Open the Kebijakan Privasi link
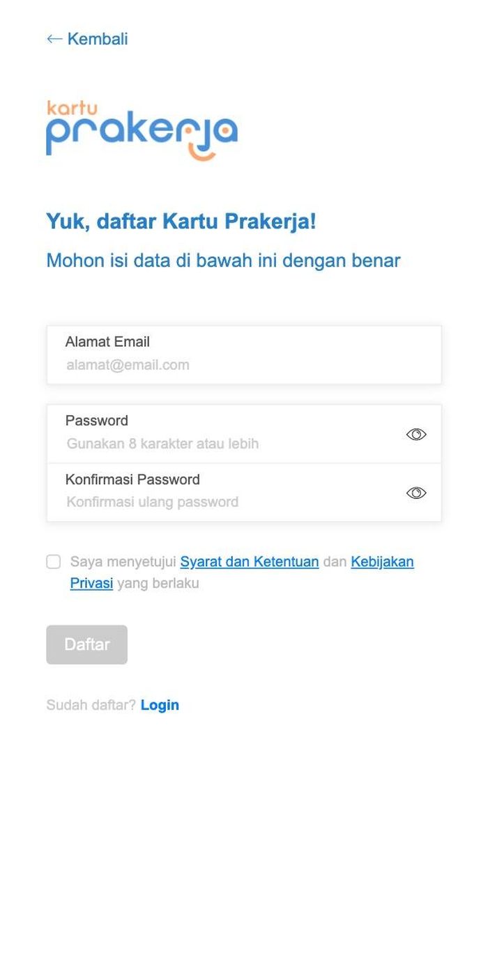488x980 pixels. pyautogui.click(x=382, y=561)
